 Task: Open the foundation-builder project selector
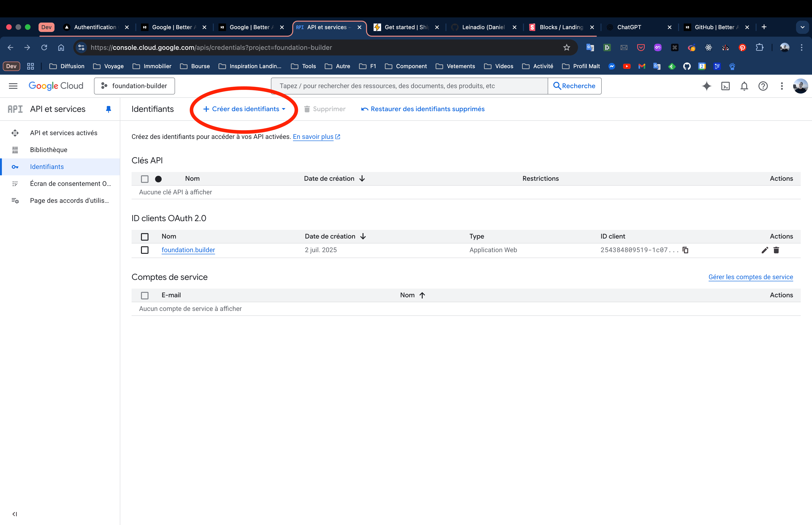(135, 86)
